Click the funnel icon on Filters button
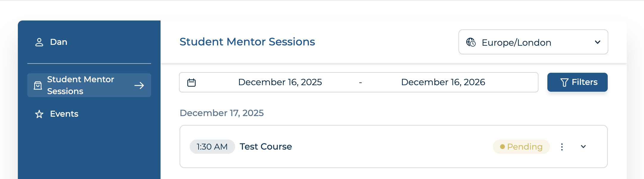The image size is (644, 179). [x=564, y=82]
